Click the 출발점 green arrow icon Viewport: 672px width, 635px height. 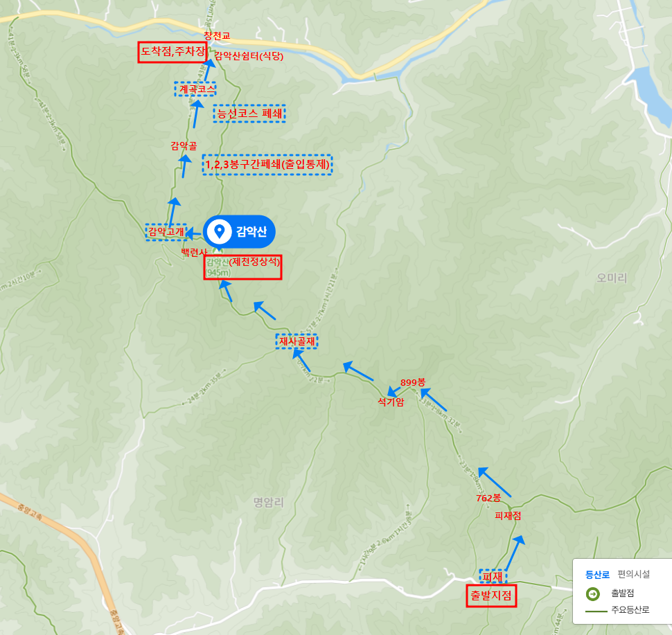[593, 594]
